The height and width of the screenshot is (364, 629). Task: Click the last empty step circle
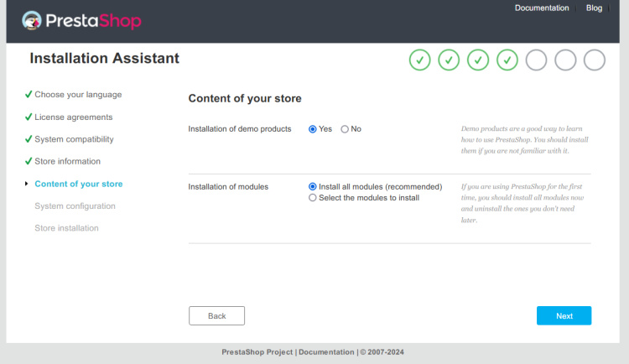point(594,60)
